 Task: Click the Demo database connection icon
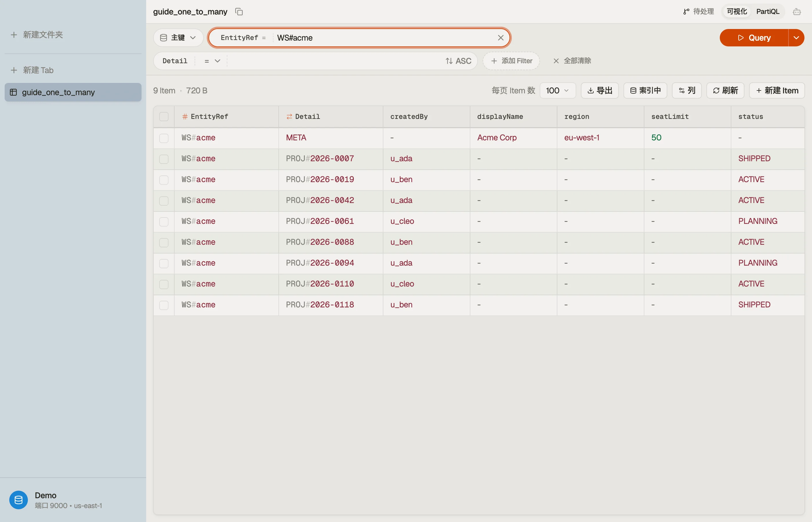19,500
